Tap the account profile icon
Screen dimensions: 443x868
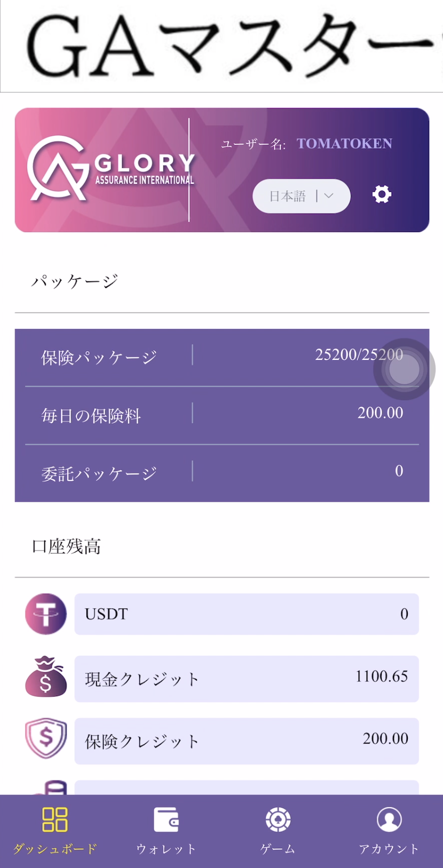click(x=389, y=819)
